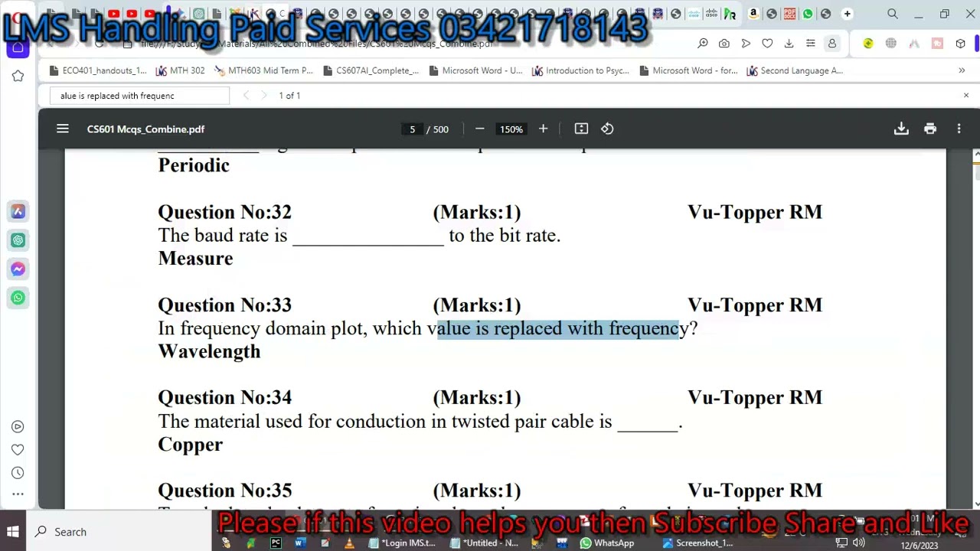The width and height of the screenshot is (980, 551).
Task: Print the PDF document
Action: tap(930, 129)
